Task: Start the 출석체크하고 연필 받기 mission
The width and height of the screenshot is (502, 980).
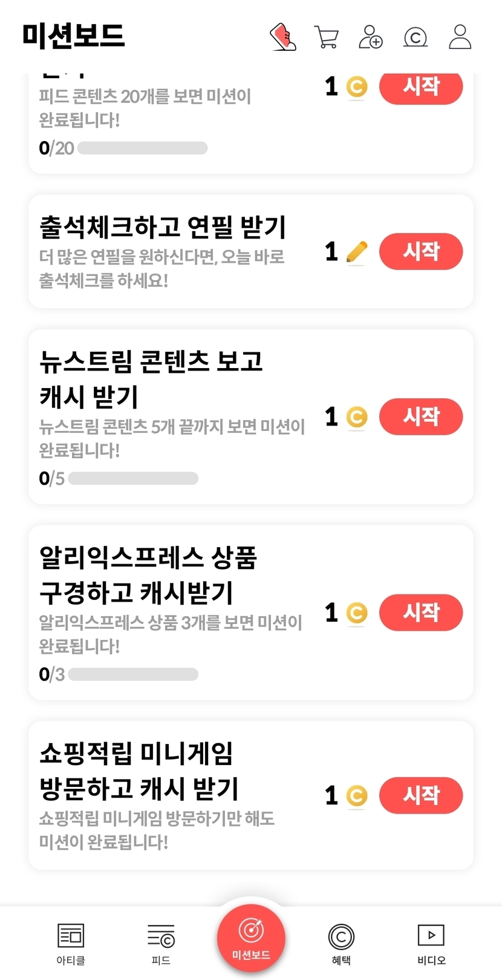Action: 421,251
